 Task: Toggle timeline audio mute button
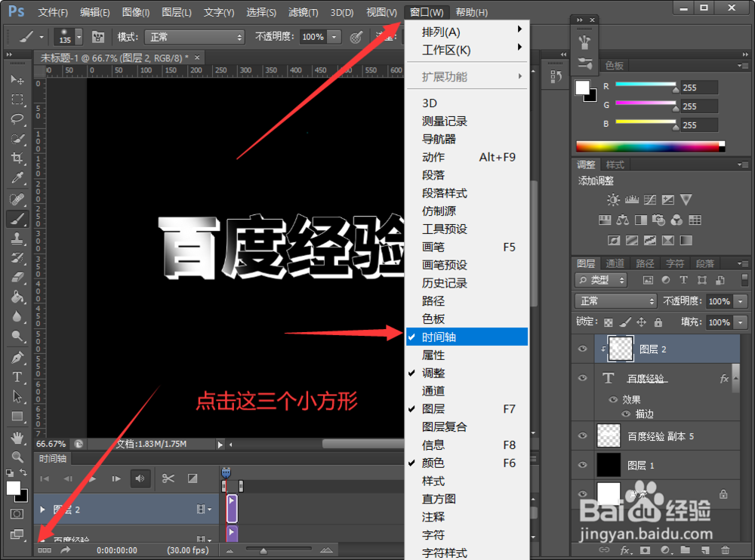[140, 478]
